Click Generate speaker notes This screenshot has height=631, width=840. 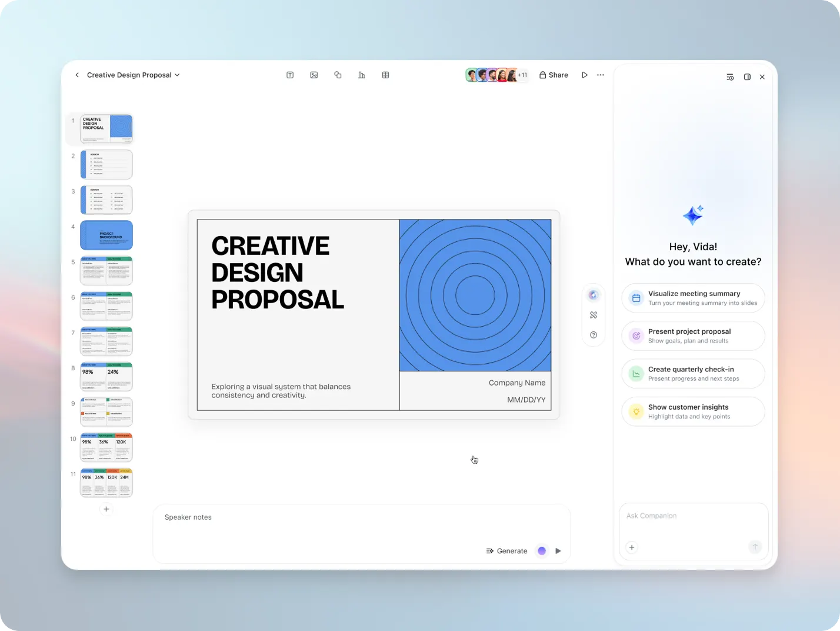(x=507, y=551)
